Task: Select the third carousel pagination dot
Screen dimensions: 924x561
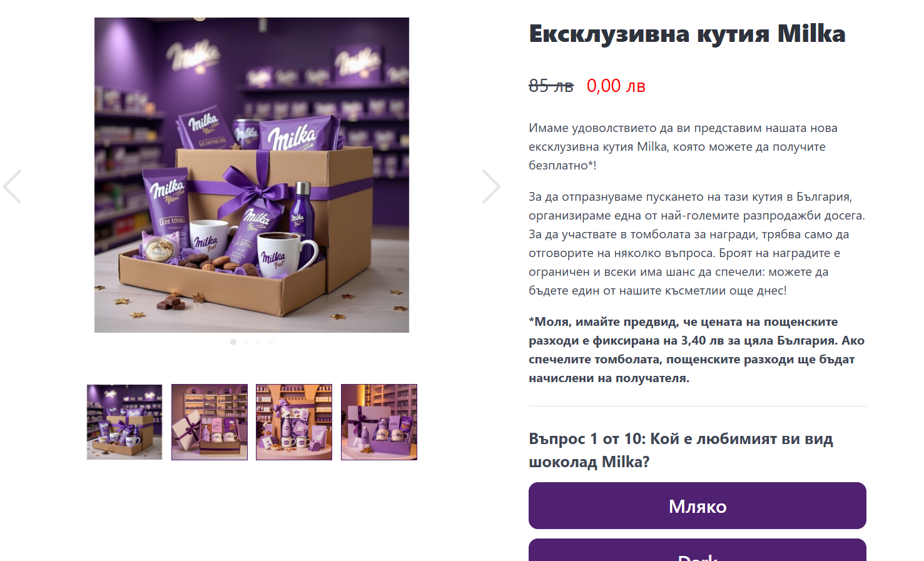Action: point(258,342)
